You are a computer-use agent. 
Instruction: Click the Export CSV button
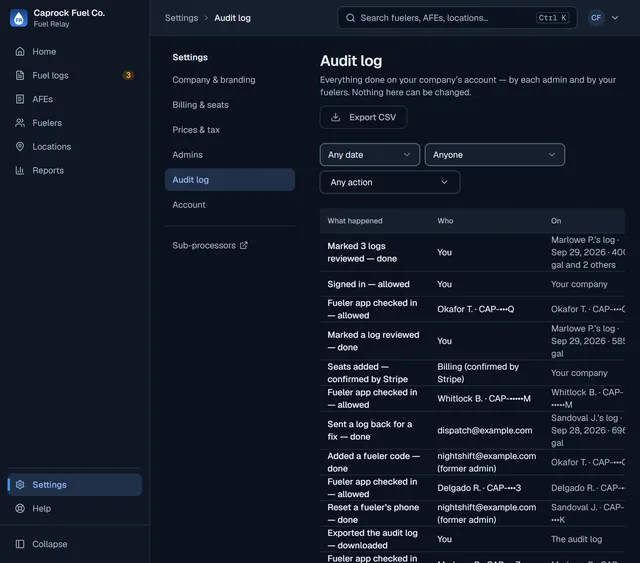point(363,117)
